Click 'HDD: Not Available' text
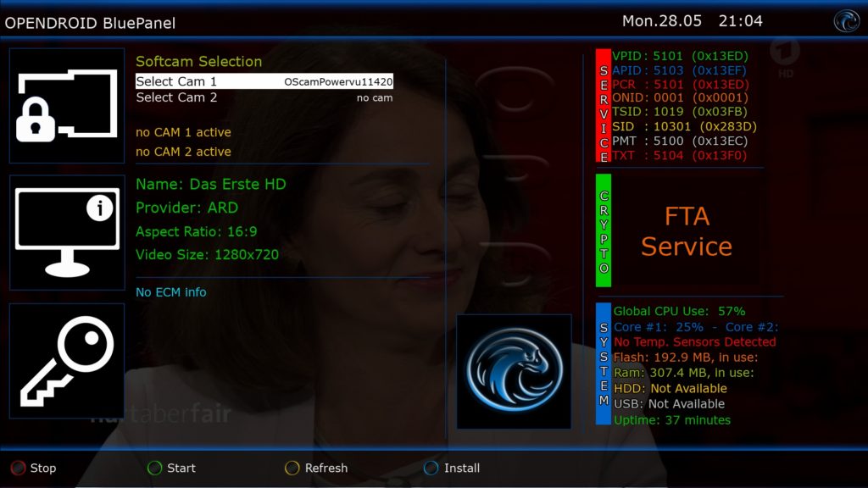 point(670,388)
